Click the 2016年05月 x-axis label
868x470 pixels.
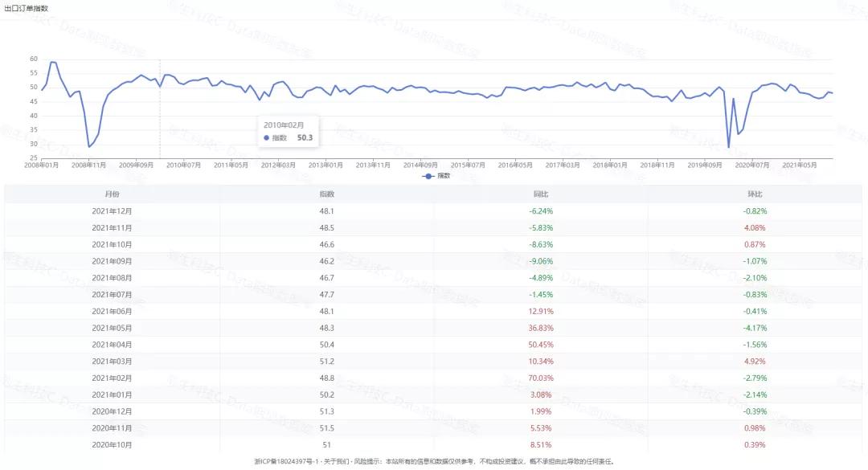pyautogui.click(x=517, y=165)
